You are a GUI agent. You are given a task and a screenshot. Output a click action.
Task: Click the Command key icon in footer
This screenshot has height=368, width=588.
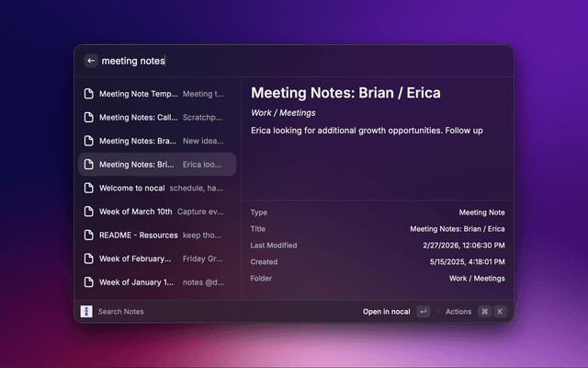click(x=484, y=312)
